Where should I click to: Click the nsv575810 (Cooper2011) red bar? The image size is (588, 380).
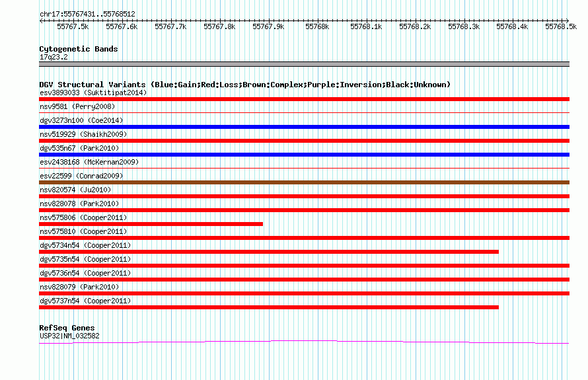tap(304, 238)
